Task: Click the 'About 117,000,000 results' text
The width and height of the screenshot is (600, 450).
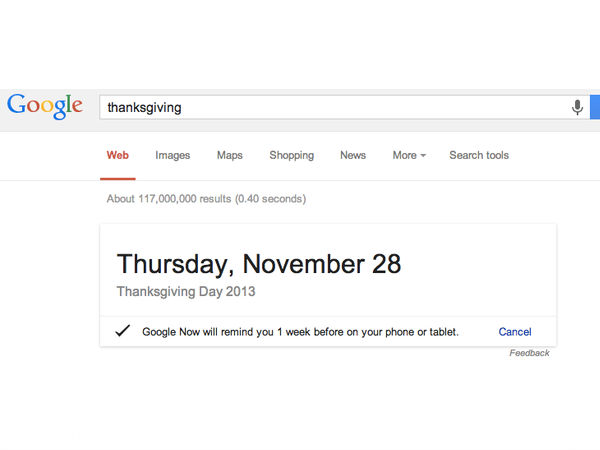Action: [206, 199]
